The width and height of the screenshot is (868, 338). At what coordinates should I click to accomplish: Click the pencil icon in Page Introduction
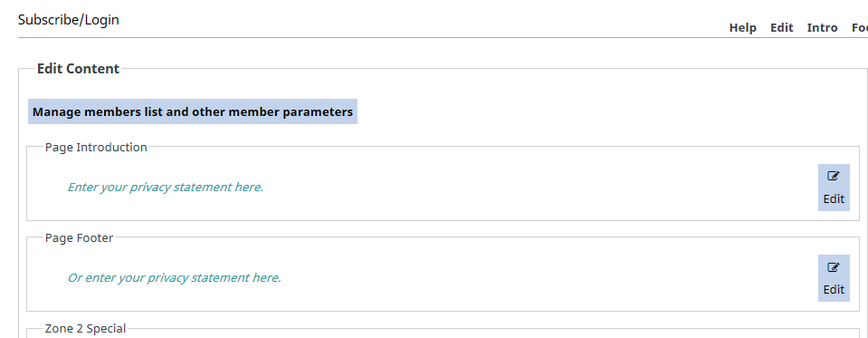click(833, 176)
